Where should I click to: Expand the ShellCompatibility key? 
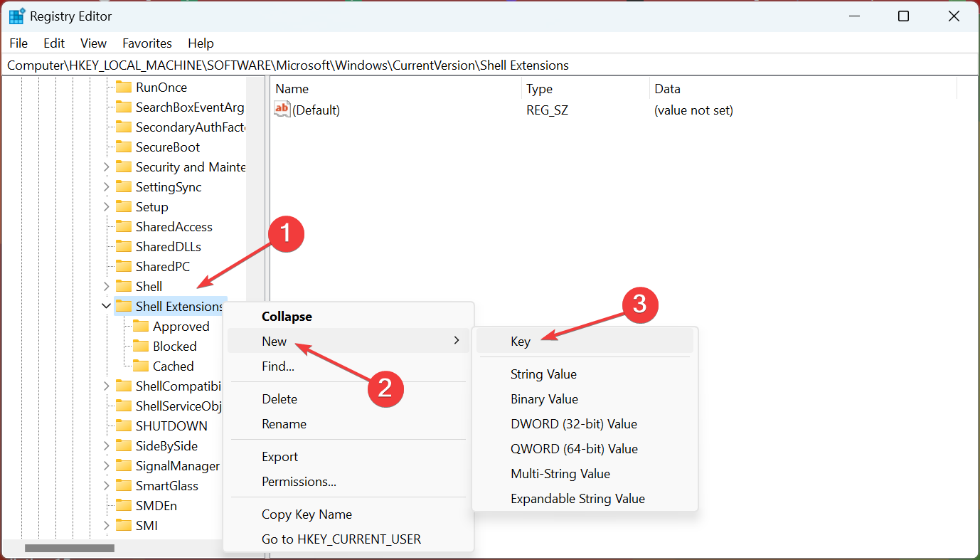tap(107, 386)
